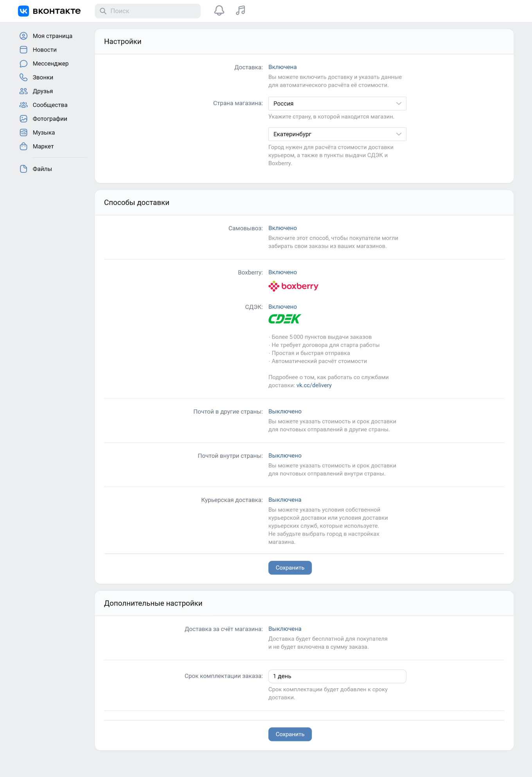Toggle the self-pickup "Включено" status

(x=282, y=228)
